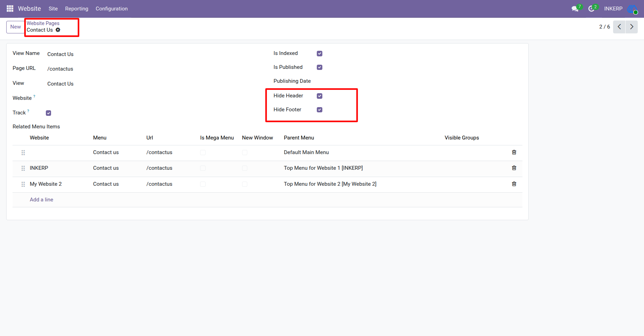Sort by the Visible Groups column header
The image size is (644, 336).
[462, 138]
